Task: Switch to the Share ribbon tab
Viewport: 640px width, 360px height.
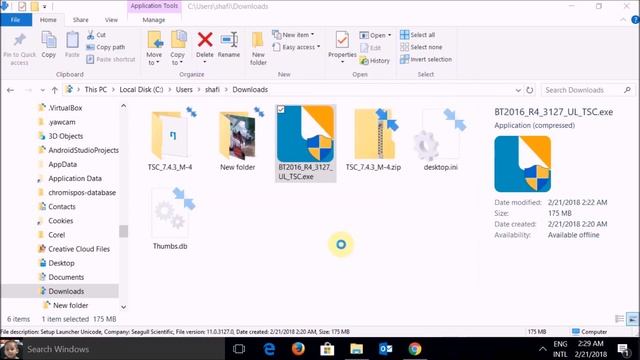Action: point(80,20)
